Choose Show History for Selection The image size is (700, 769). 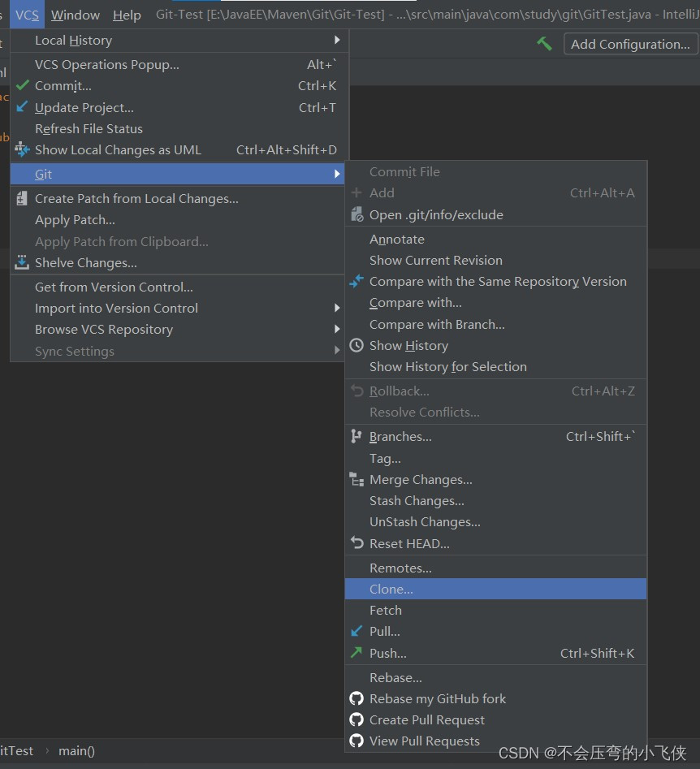coord(495,366)
